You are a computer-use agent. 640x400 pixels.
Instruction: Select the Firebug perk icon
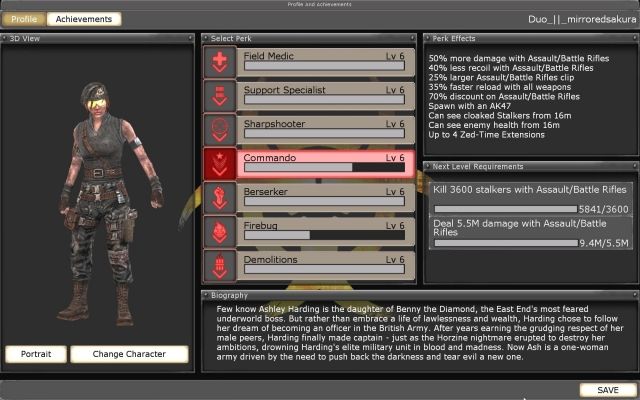pos(220,231)
